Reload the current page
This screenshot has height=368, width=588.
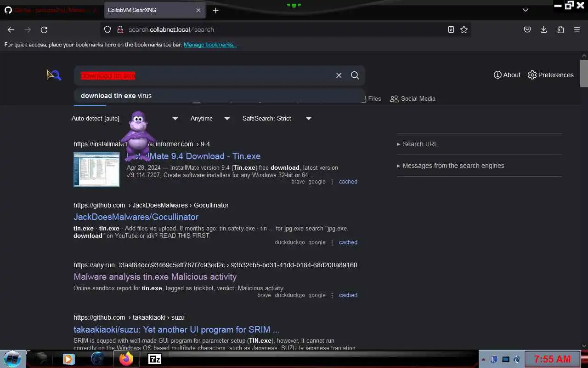pos(44,29)
